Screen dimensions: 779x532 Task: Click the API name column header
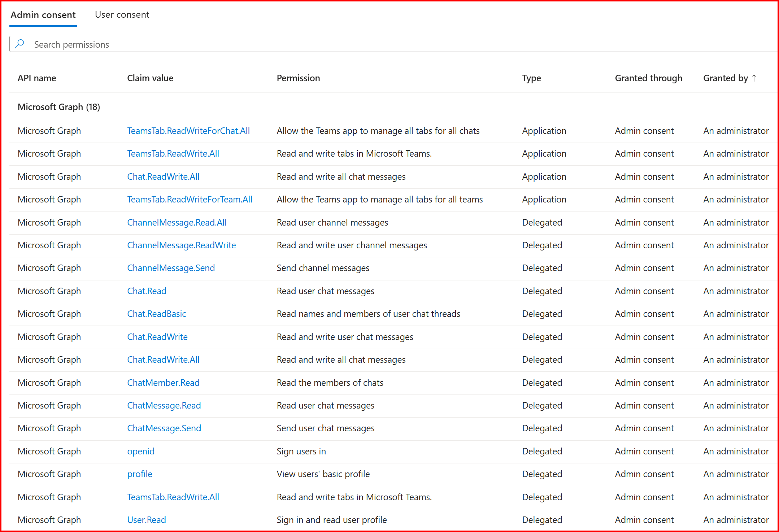(37, 78)
